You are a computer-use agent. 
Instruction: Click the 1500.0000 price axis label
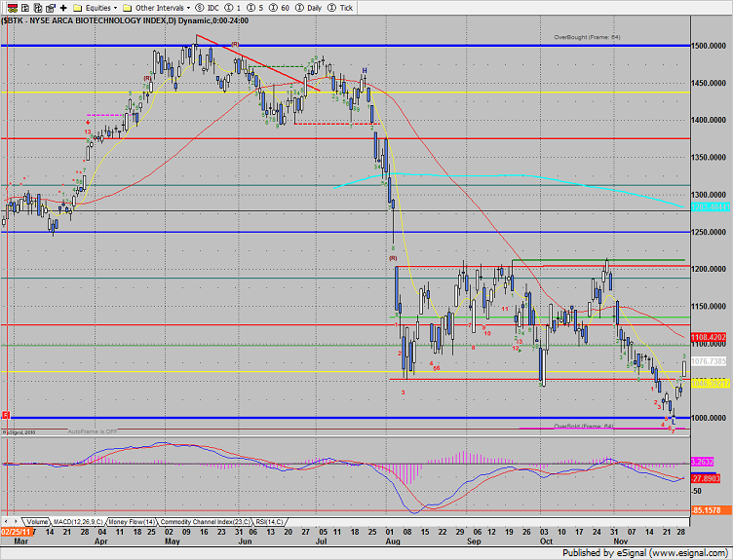tap(709, 46)
